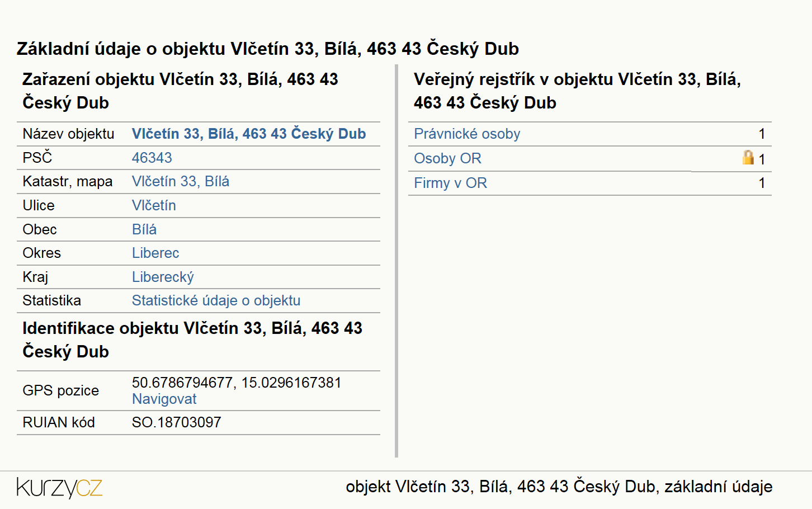The width and height of the screenshot is (812, 509).
Task: Click the Identifikace objektu section heading
Action: point(192,340)
